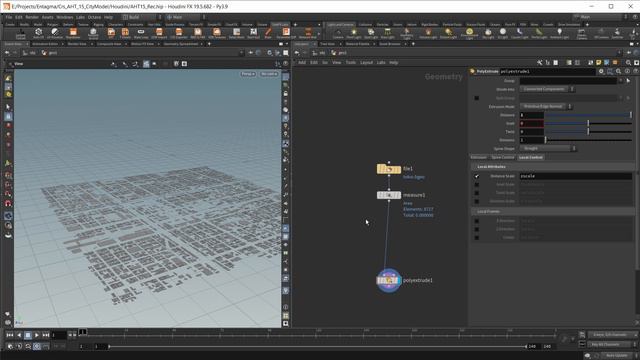Click the Point Light shelf tool
Screen dimensions: 640x360
click(354, 33)
